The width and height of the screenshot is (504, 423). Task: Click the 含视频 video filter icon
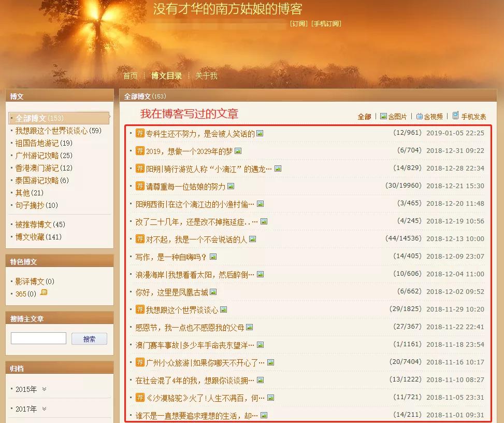(x=419, y=117)
